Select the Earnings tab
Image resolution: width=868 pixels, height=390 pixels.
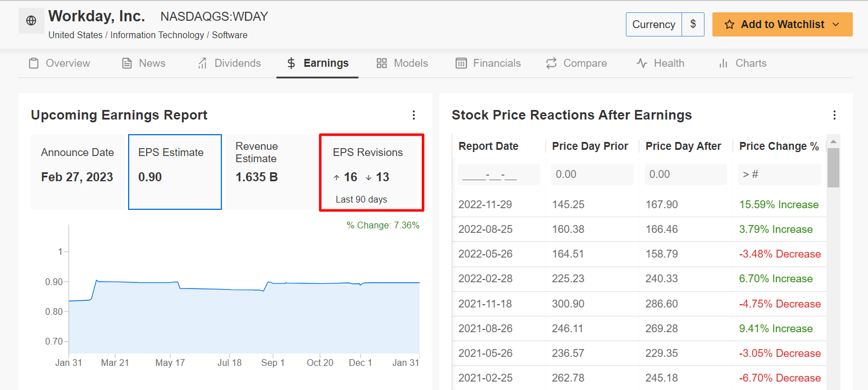pyautogui.click(x=317, y=63)
